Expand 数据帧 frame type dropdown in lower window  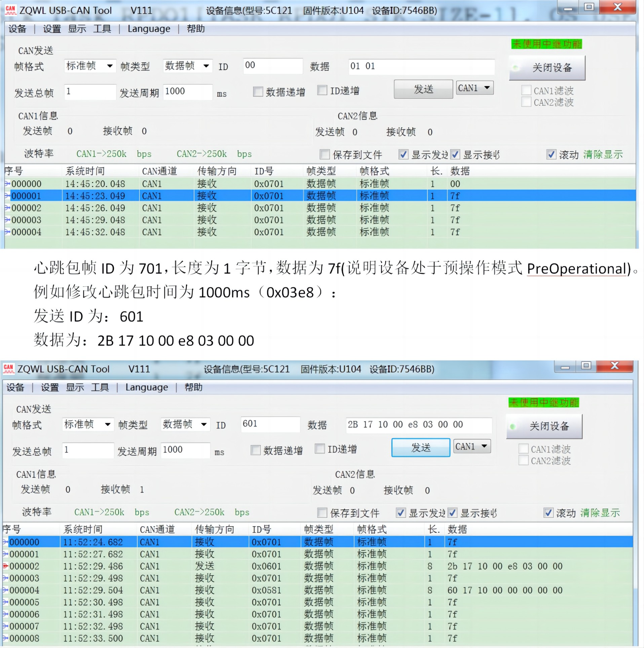click(x=185, y=424)
